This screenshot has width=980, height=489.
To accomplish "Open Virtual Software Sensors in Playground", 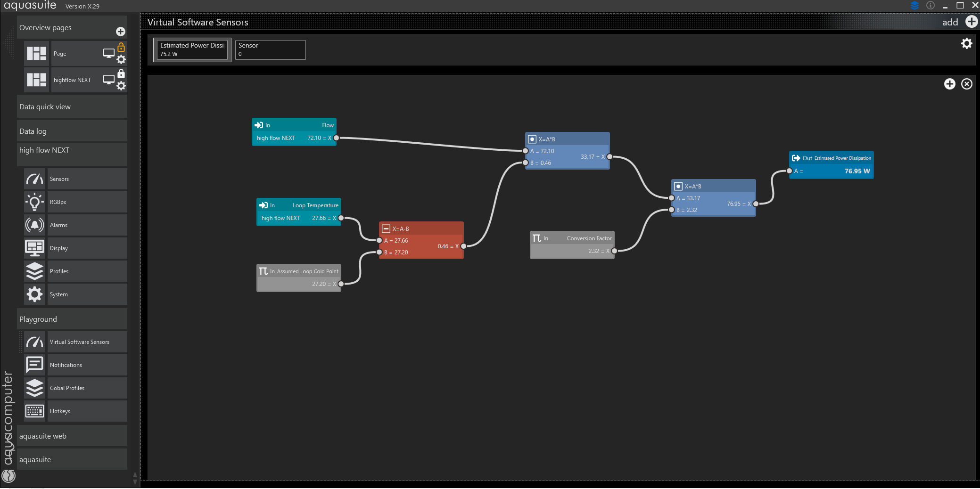I will pyautogui.click(x=79, y=342).
